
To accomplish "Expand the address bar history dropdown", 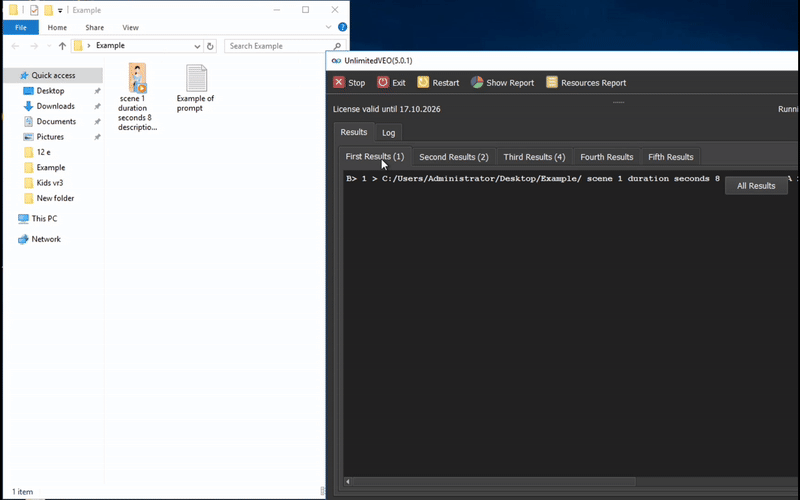I will pyautogui.click(x=197, y=46).
